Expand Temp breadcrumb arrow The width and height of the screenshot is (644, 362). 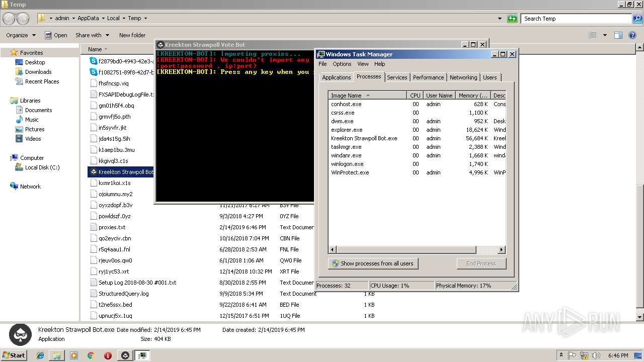(145, 19)
